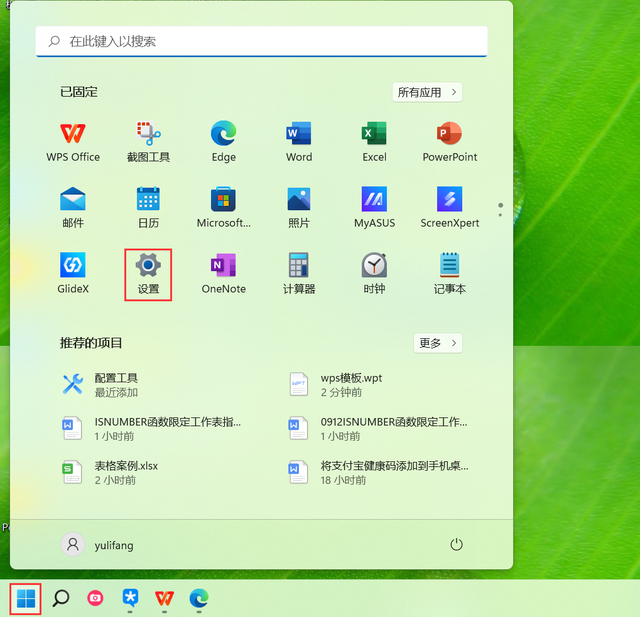
Task: Click the power button icon
Action: point(456,544)
